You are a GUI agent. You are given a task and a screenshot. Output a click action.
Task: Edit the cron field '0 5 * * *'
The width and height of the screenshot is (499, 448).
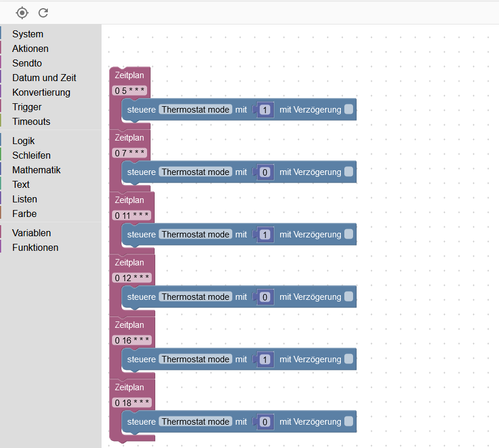130,90
